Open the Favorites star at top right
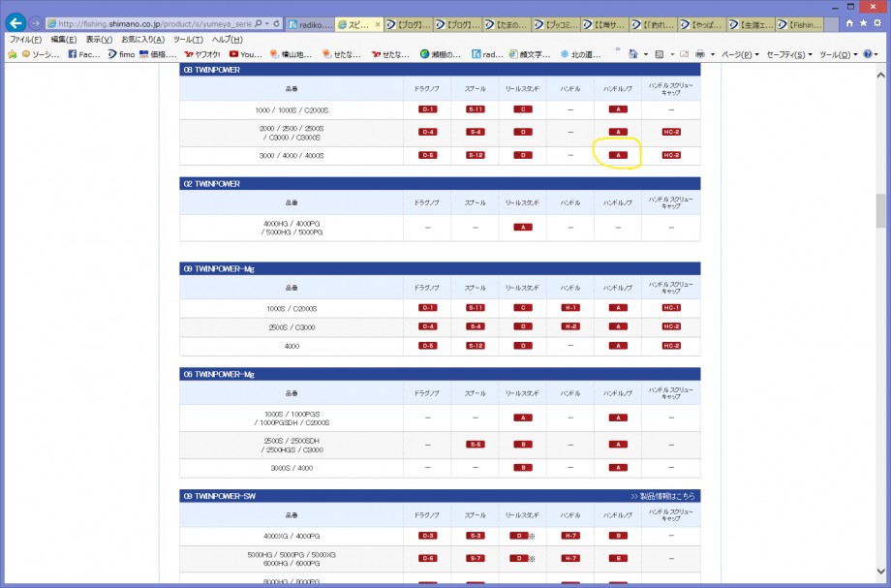891x588 pixels. [863, 23]
